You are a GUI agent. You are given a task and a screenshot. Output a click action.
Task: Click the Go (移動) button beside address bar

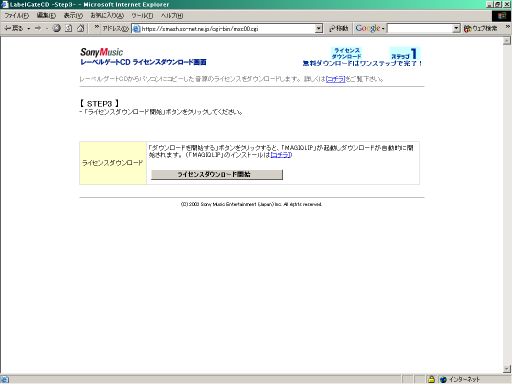(x=338, y=29)
